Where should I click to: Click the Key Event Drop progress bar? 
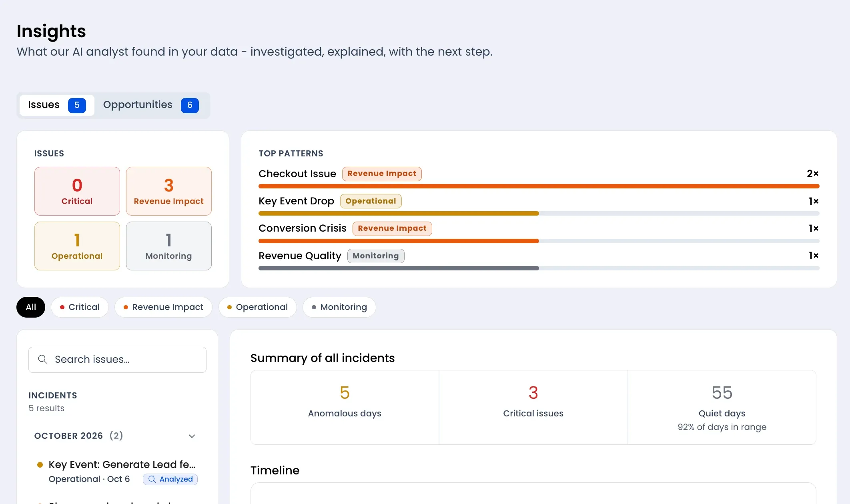(x=539, y=214)
